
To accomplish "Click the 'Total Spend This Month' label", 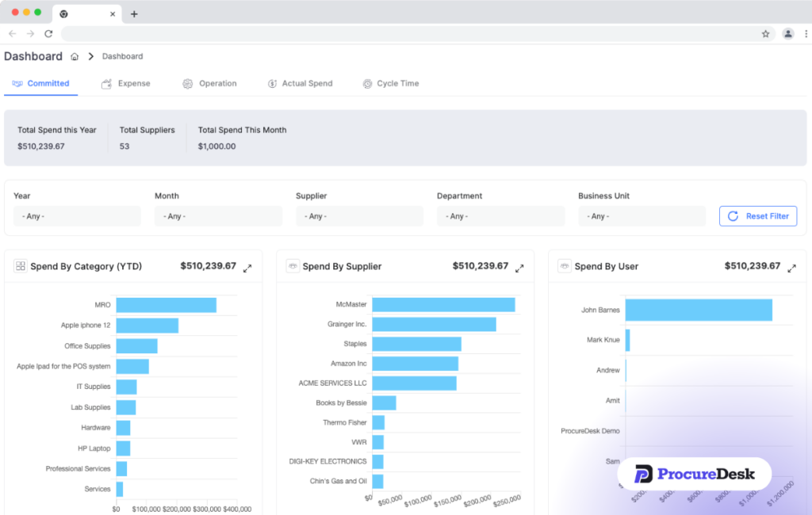I will pyautogui.click(x=242, y=130).
